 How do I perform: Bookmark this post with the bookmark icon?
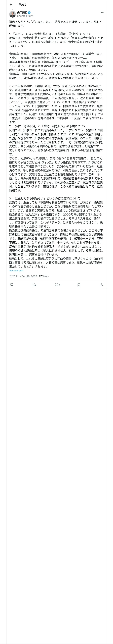coord(79,285)
